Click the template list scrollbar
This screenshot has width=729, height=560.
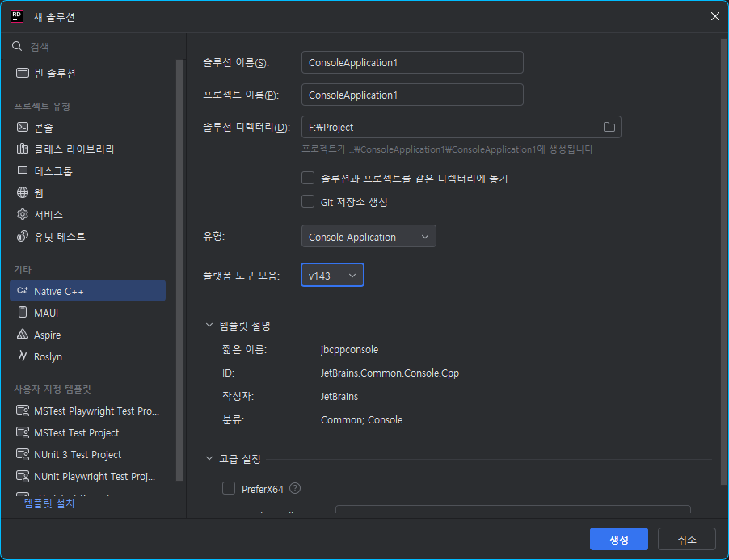(179, 270)
